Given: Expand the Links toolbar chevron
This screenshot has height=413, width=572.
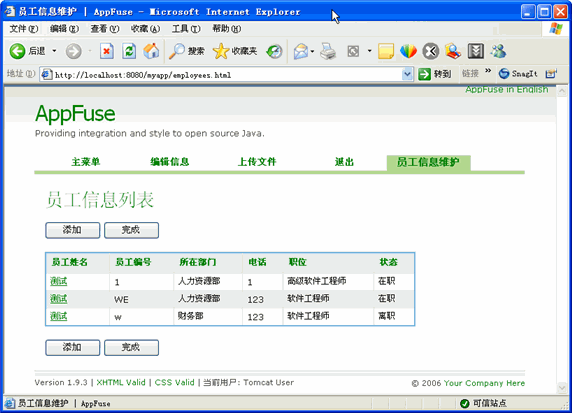Looking at the screenshot, I should point(488,71).
